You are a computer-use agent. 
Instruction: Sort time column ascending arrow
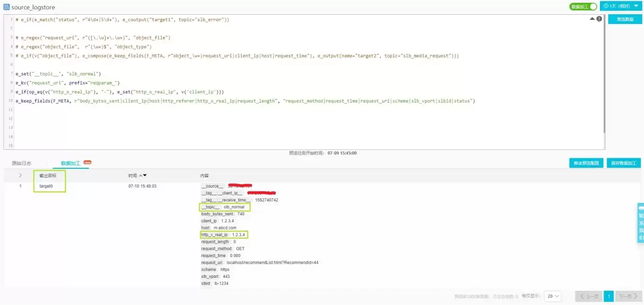pos(140,175)
